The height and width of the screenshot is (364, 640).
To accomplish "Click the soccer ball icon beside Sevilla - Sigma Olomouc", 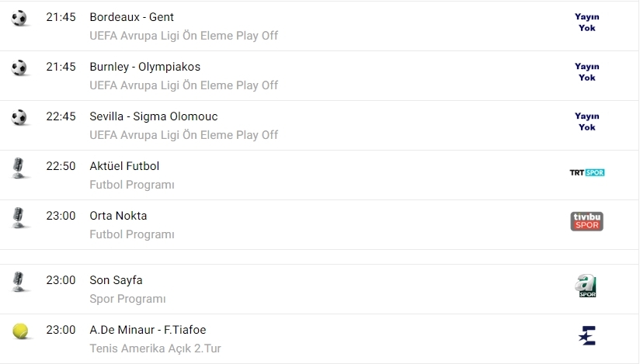I will (x=19, y=117).
